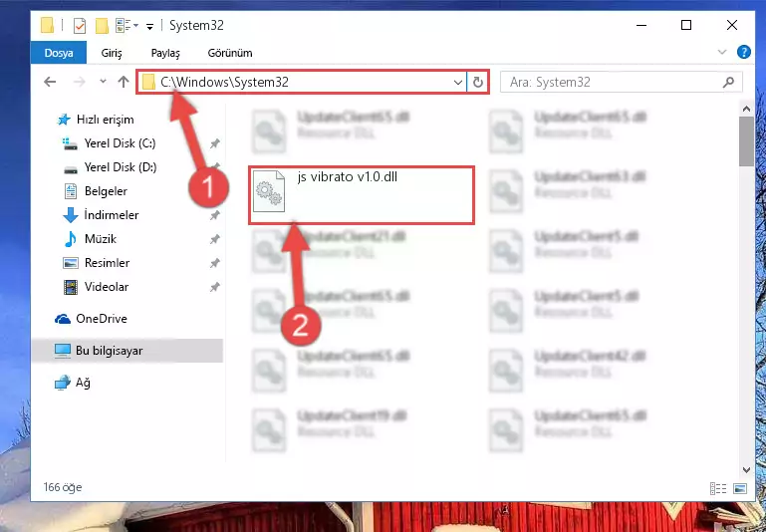This screenshot has width=766, height=532.
Task: Click the file list scroll up arrow
Action: [746, 109]
